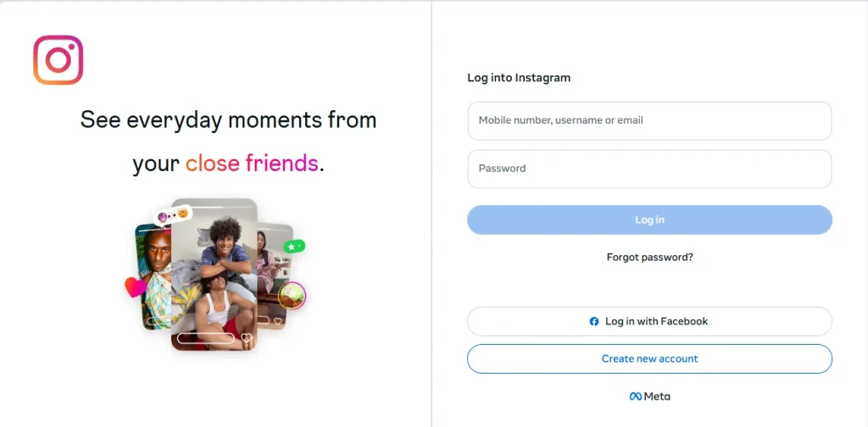This screenshot has height=427, width=868.
Task: Click the emoji reaction bubble above stories
Action: tap(173, 215)
